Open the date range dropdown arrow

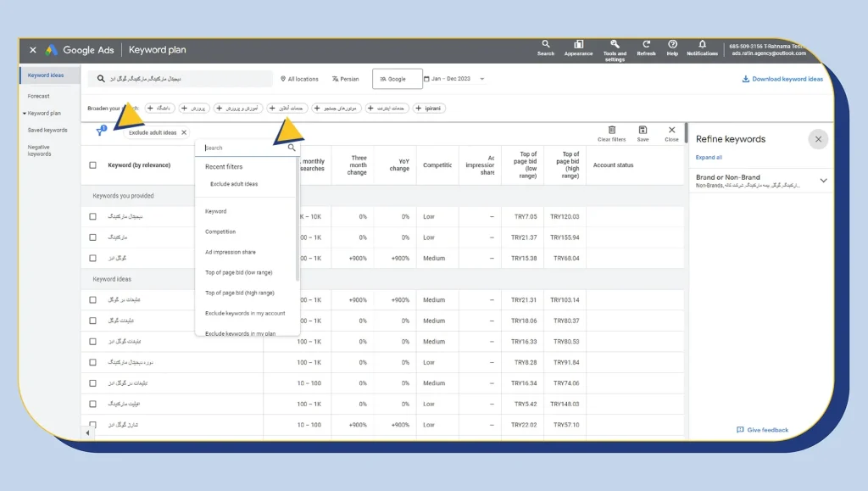click(x=481, y=79)
